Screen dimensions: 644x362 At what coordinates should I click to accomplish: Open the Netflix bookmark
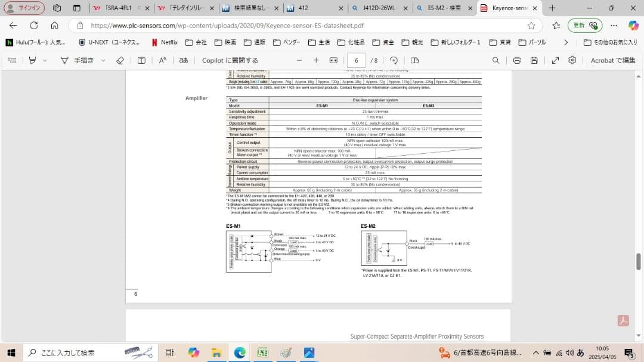(165, 42)
